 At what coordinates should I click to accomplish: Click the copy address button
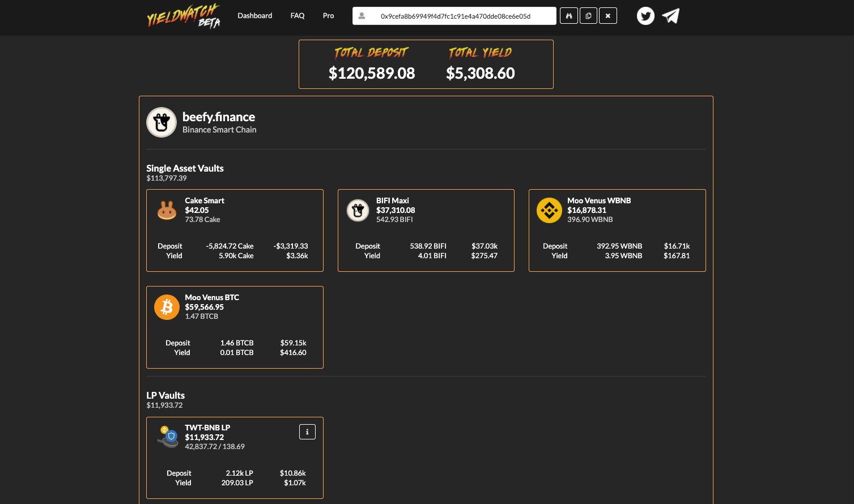[x=588, y=16]
